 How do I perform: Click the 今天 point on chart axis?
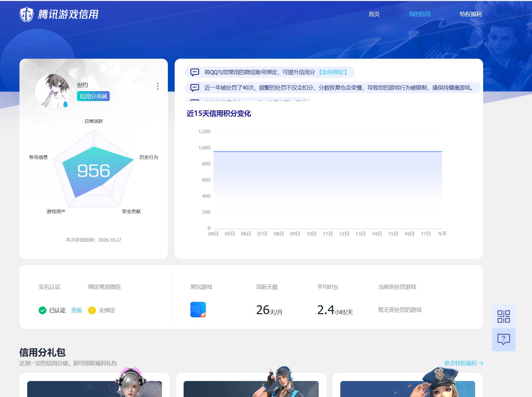[x=442, y=234]
